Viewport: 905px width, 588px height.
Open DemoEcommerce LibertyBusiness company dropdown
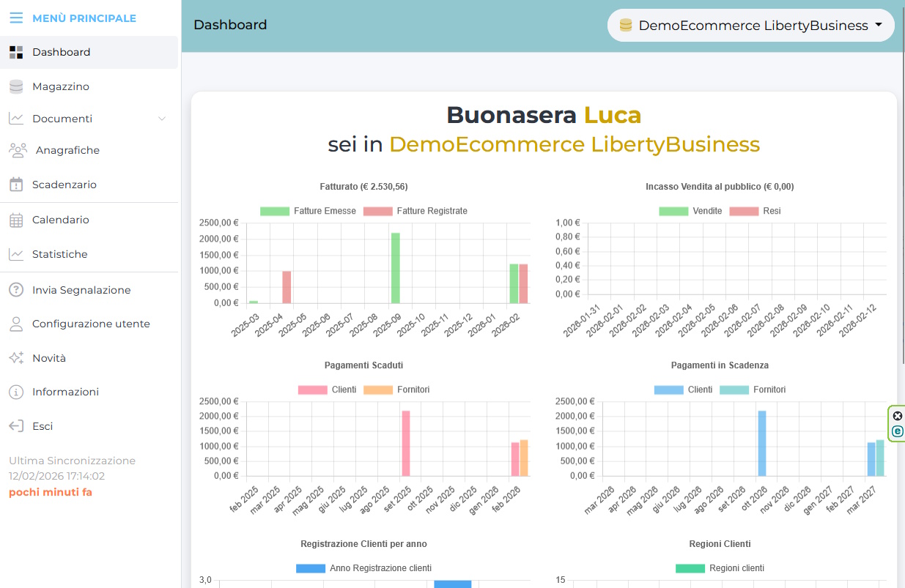tap(750, 26)
